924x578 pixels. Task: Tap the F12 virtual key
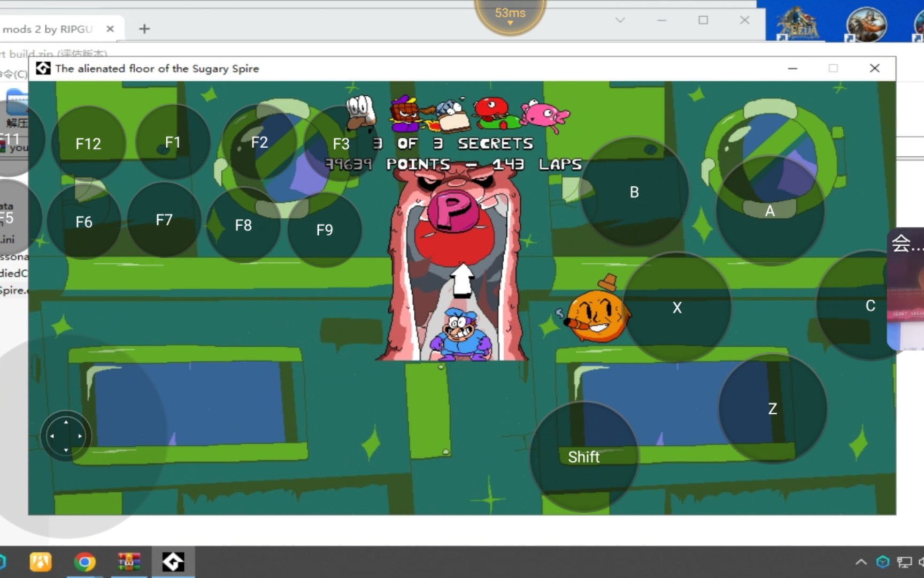coord(88,143)
